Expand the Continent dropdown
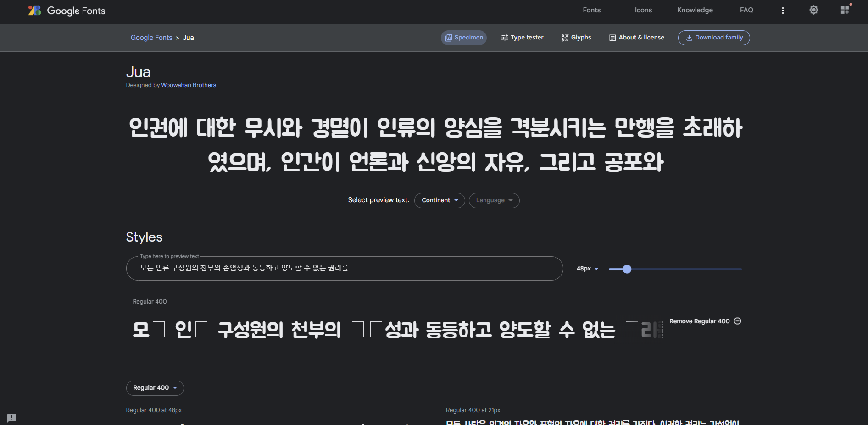 [x=440, y=200]
